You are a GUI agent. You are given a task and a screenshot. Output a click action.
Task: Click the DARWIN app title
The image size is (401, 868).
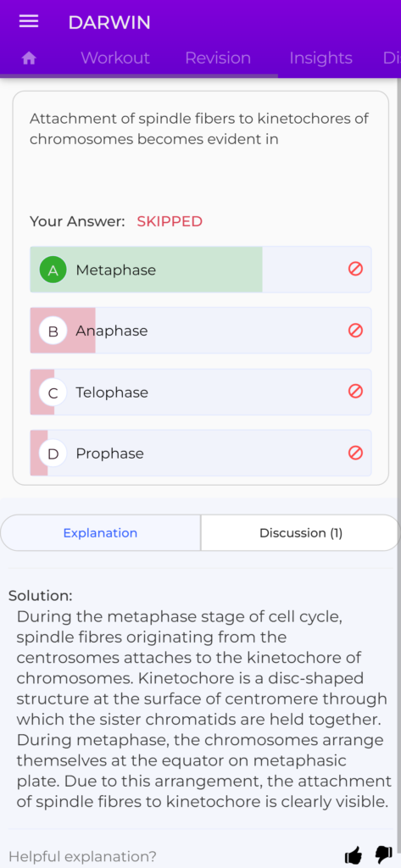pos(109,23)
